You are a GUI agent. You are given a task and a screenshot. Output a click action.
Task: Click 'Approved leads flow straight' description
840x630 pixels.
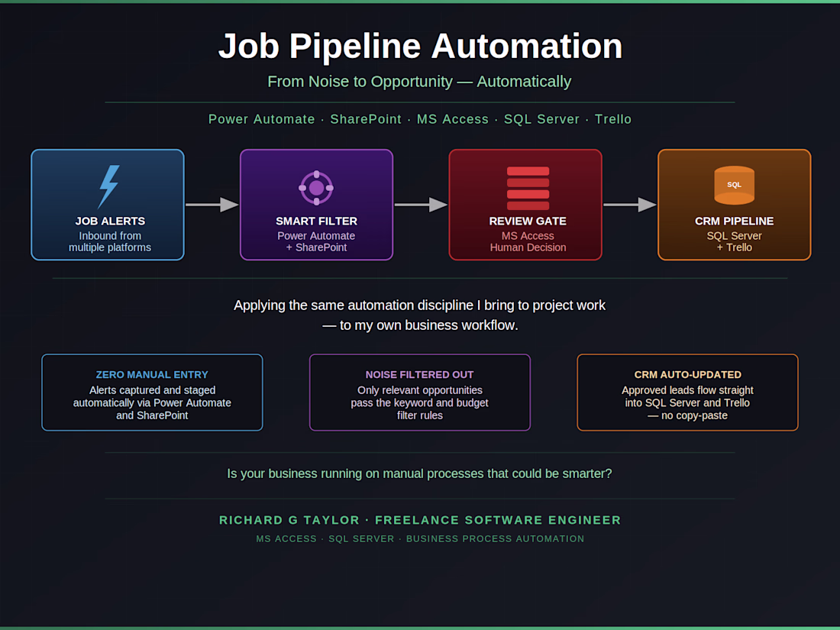[688, 403]
